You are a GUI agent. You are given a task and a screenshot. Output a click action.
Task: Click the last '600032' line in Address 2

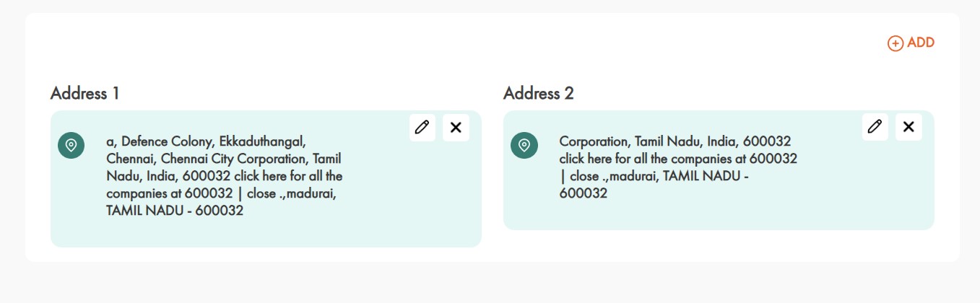[584, 193]
